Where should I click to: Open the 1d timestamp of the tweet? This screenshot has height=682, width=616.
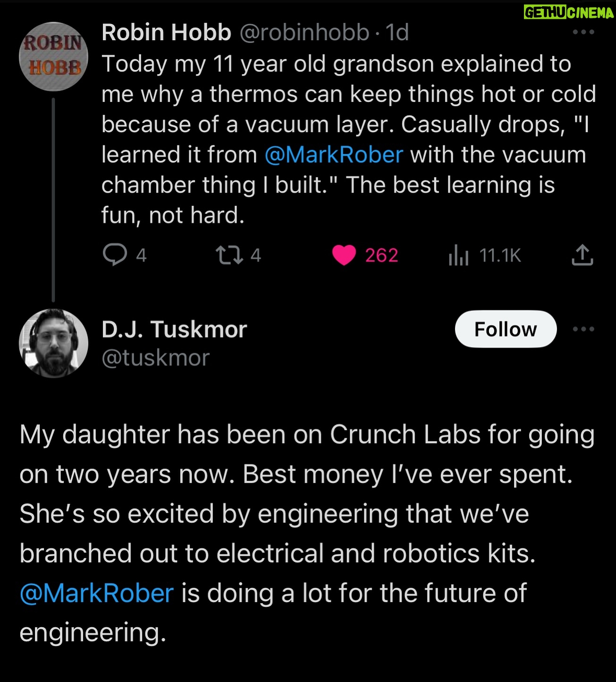pyautogui.click(x=397, y=33)
